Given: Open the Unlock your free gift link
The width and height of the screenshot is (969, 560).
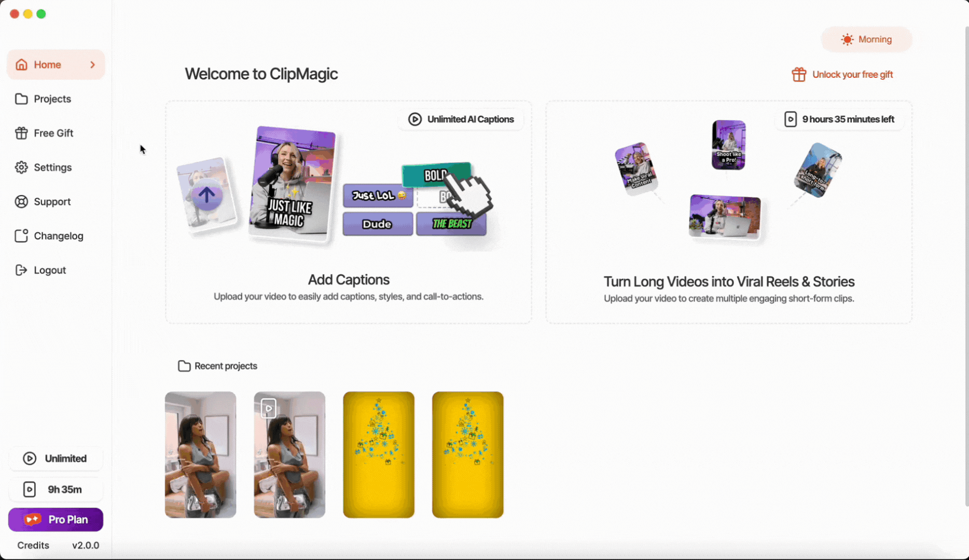Looking at the screenshot, I should (852, 75).
